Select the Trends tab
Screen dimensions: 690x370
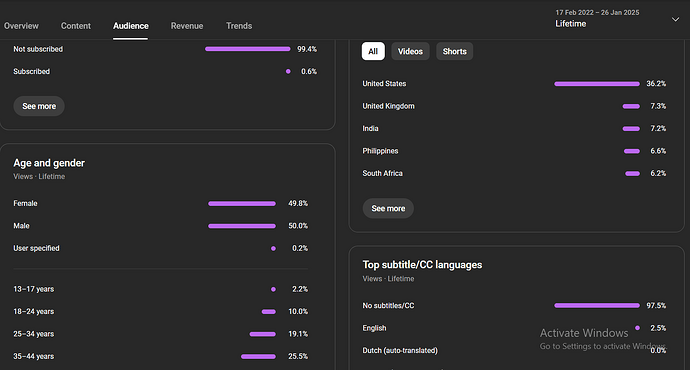239,26
